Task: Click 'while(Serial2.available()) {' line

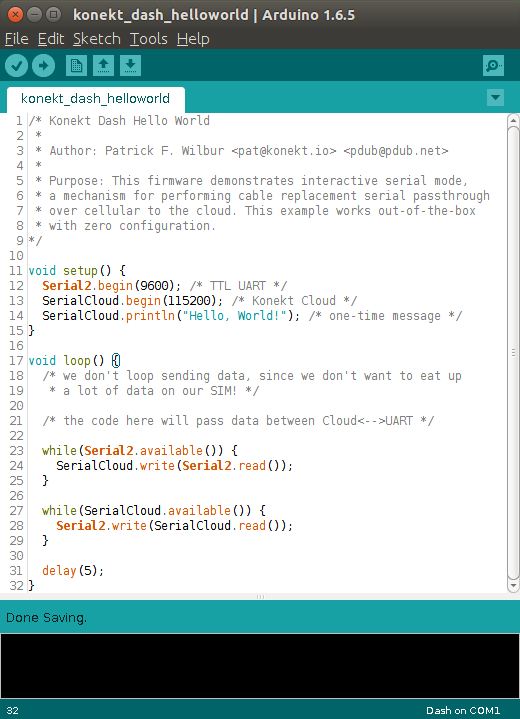Action: (140, 451)
